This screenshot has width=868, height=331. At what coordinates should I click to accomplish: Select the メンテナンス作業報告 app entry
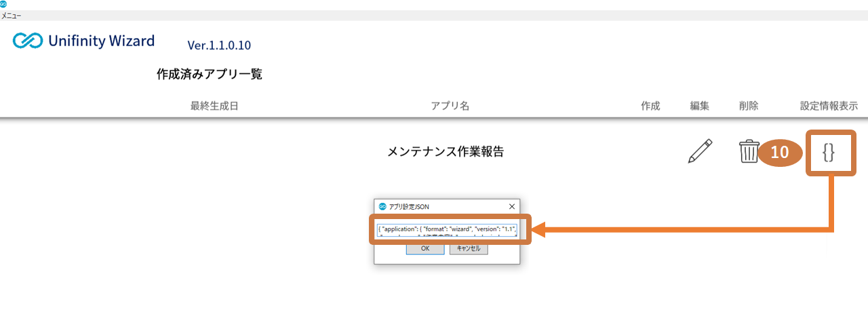point(446,152)
